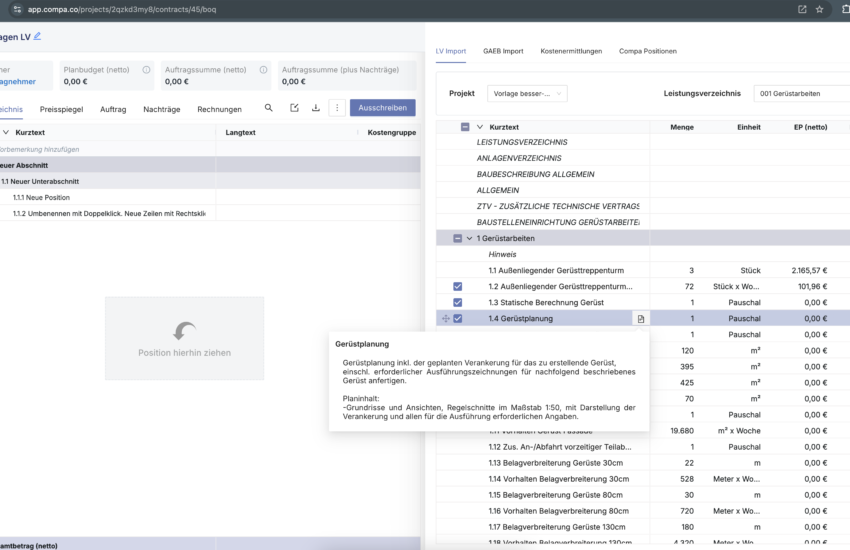Switch to the Preisspiegel tab
Viewport: 850px width, 550px height.
pyautogui.click(x=61, y=109)
